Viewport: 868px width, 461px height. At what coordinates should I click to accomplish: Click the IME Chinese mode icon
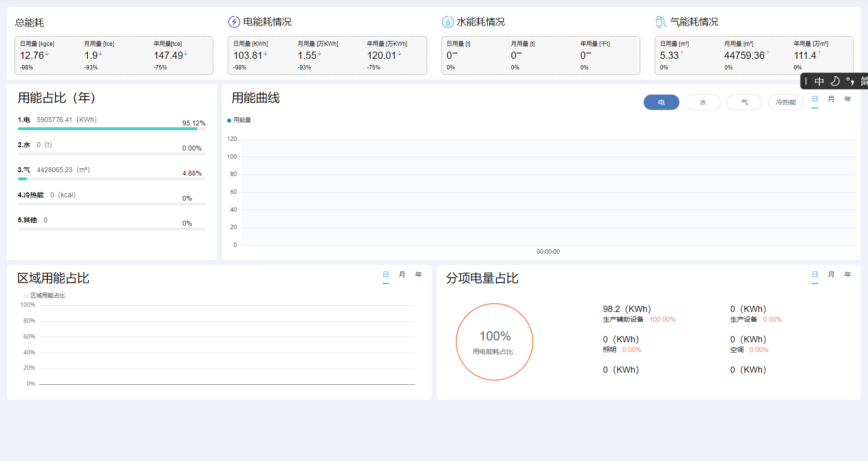(x=819, y=81)
